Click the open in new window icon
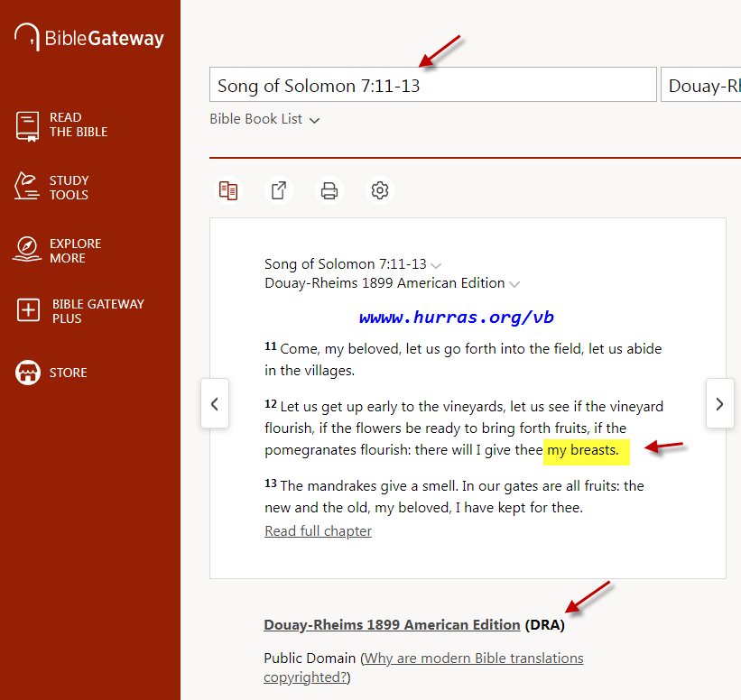 279,190
